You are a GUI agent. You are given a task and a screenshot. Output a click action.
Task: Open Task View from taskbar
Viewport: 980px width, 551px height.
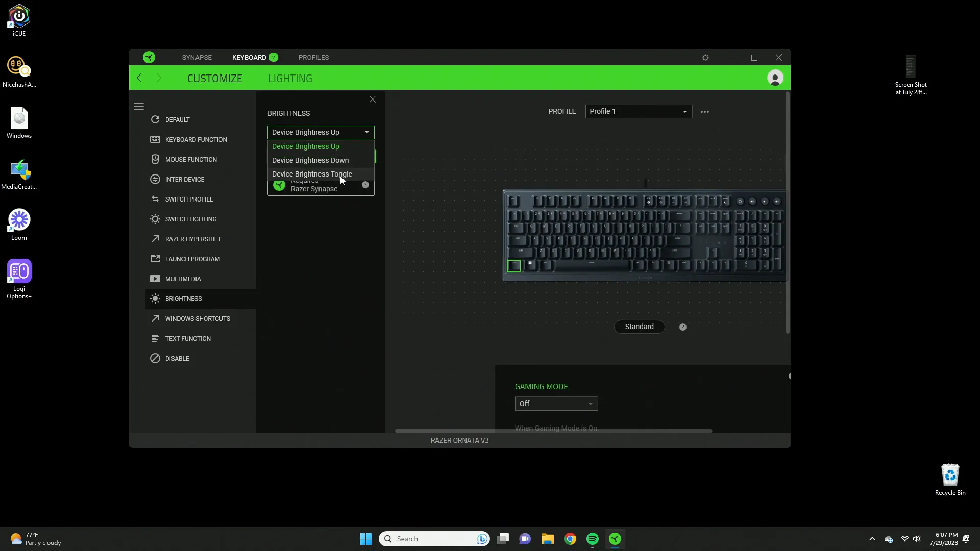pos(503,539)
